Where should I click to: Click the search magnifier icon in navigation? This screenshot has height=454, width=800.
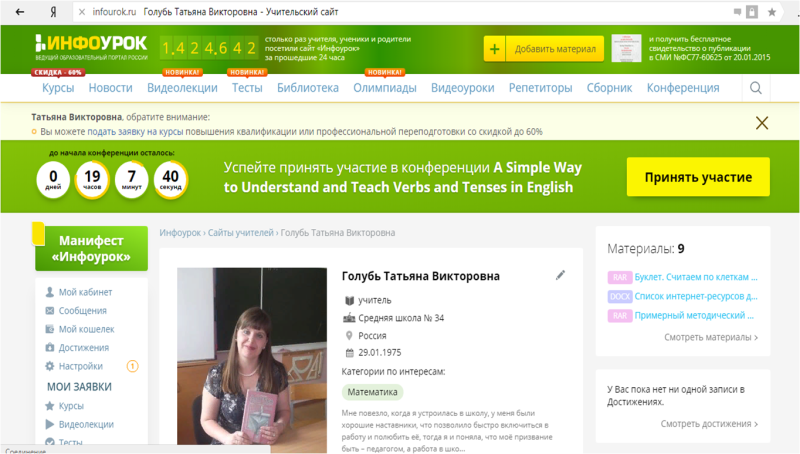pyautogui.click(x=755, y=88)
